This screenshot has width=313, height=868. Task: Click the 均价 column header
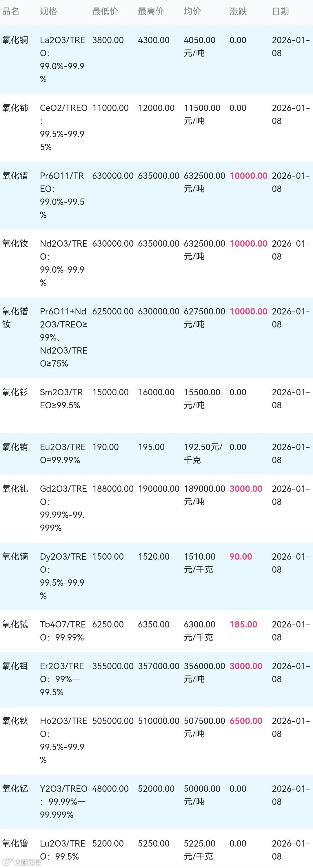click(x=192, y=12)
